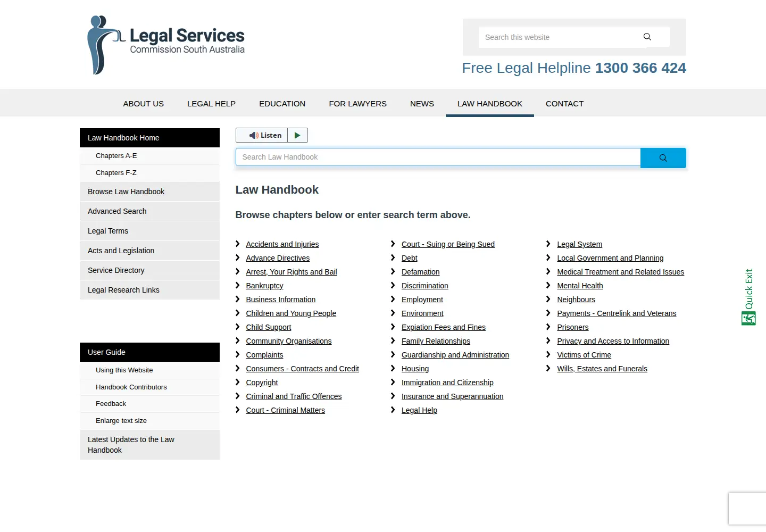The image size is (766, 532).
Task: Open the Education menu
Action: coord(282,104)
